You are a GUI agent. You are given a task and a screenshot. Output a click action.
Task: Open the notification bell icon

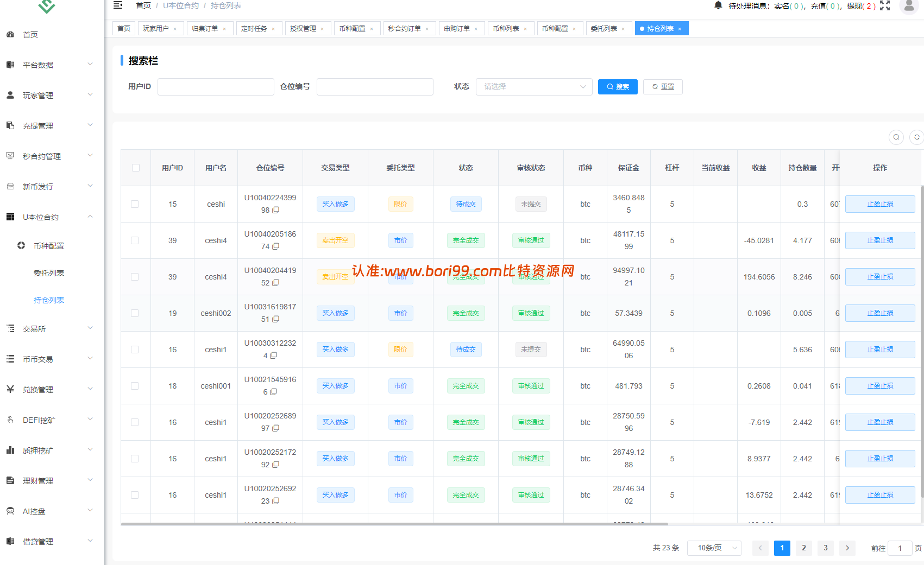(x=718, y=5)
